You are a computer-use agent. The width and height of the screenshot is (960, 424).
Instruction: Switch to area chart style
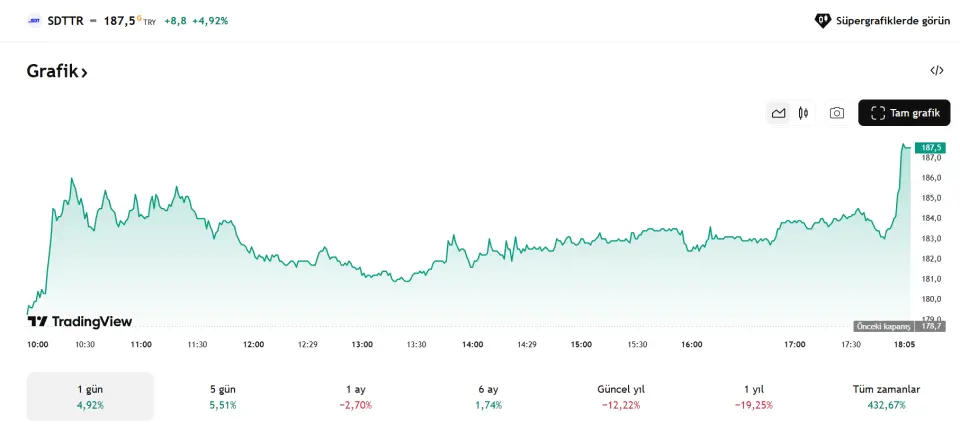click(778, 113)
